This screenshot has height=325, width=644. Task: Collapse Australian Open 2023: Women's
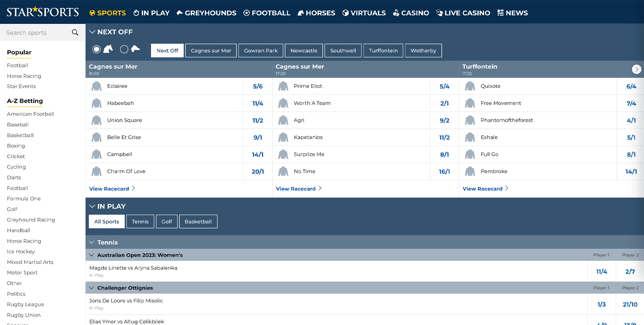[x=91, y=255]
